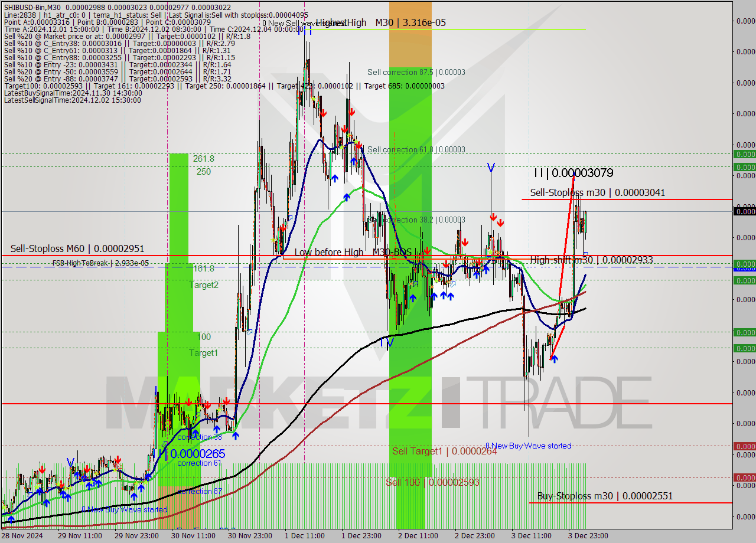
Task: Click the 'I I | 0.00003079' wave label
Action: pyautogui.click(x=573, y=173)
